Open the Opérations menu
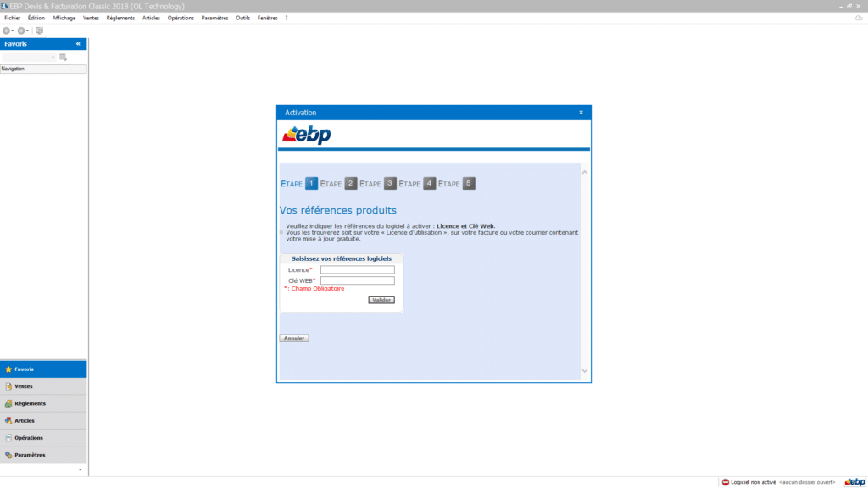 (x=181, y=19)
